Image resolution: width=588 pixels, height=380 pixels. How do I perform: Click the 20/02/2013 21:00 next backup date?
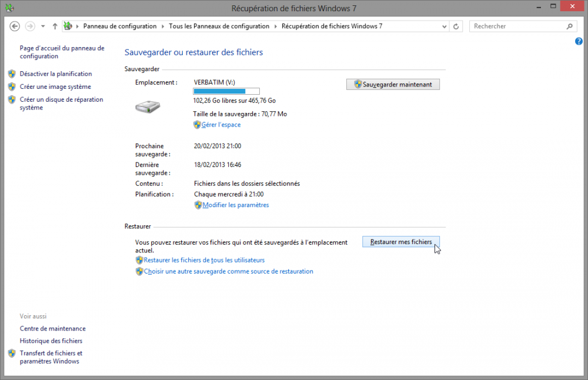pos(218,146)
